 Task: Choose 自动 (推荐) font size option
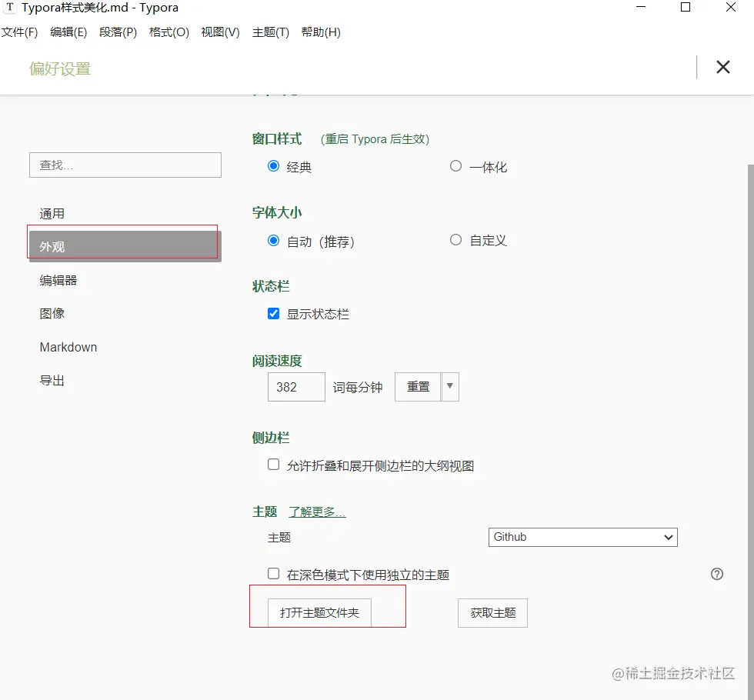[273, 240]
